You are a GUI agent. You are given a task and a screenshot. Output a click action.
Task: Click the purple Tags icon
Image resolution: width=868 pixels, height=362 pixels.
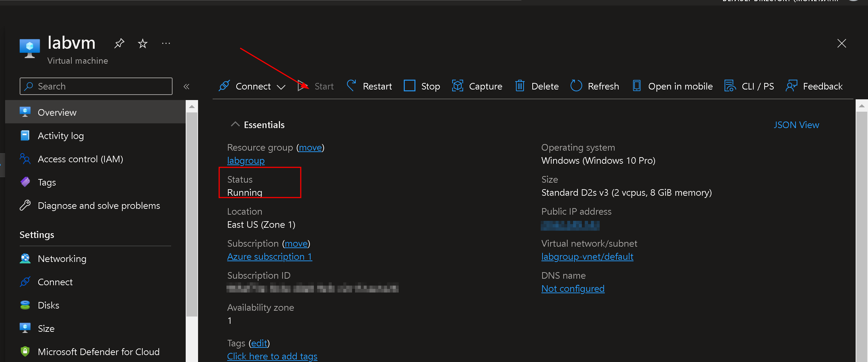pyautogui.click(x=25, y=182)
